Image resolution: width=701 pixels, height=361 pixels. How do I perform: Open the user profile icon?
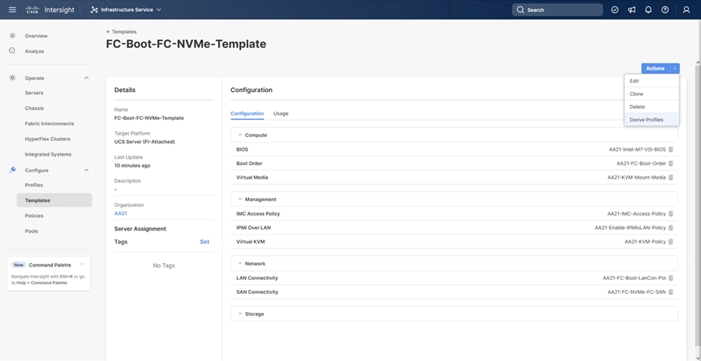point(686,10)
